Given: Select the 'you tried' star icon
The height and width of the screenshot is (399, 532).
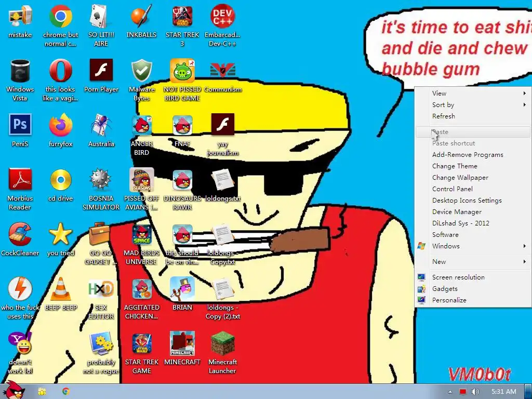Looking at the screenshot, I should pos(60,240).
